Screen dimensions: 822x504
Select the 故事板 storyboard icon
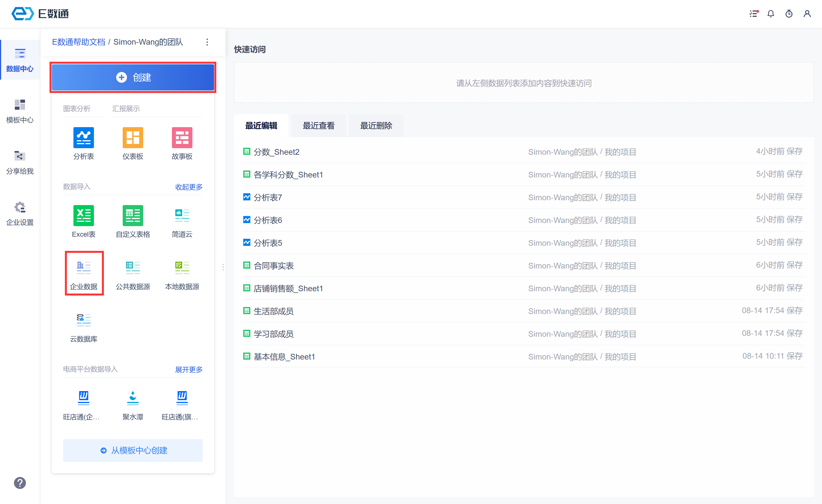point(182,138)
